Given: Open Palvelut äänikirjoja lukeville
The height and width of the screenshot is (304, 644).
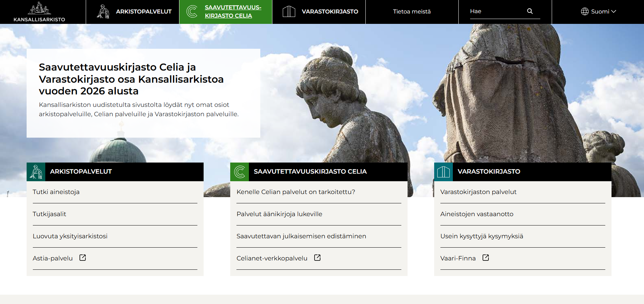Looking at the screenshot, I should click(x=279, y=214).
